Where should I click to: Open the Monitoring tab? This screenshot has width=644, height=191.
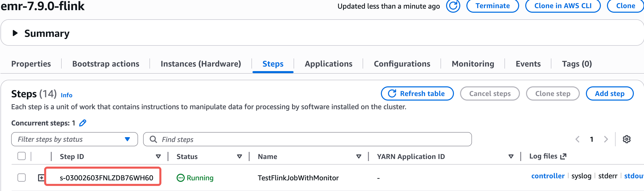[x=473, y=64]
